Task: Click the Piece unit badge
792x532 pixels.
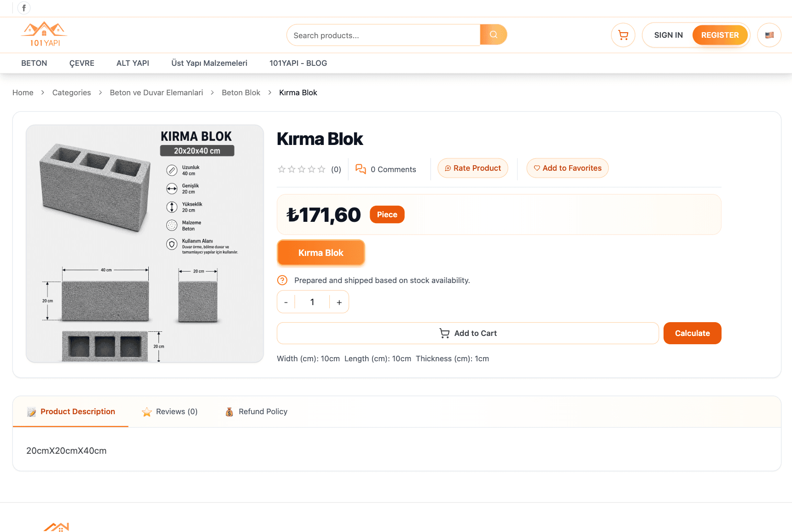Action: click(387, 214)
